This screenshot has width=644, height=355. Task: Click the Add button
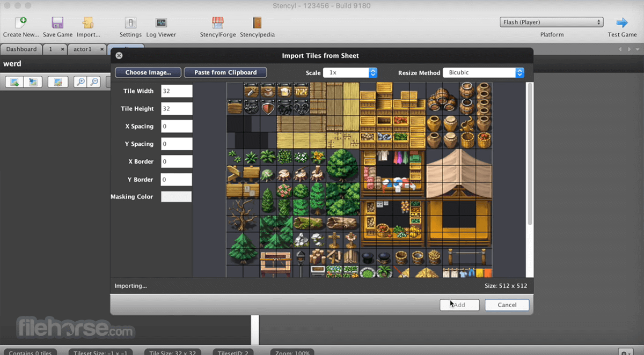[x=459, y=305]
